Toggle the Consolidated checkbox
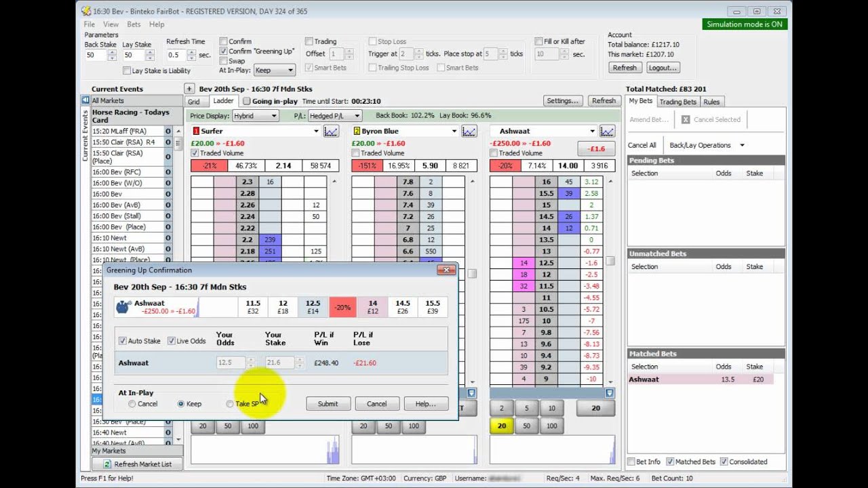The width and height of the screenshot is (868, 488). coord(724,462)
